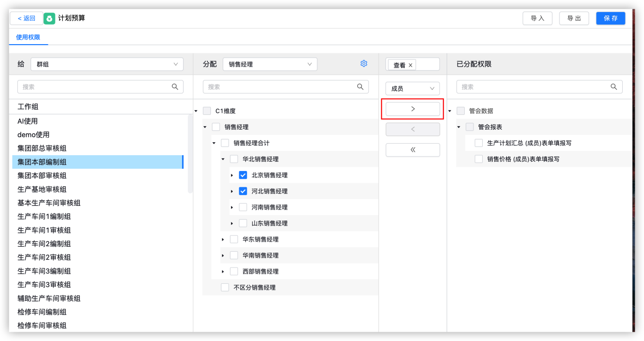Click the search magnifier in 已分配权限 panel
Image resolution: width=644 pixels, height=341 pixels.
pos(614,86)
